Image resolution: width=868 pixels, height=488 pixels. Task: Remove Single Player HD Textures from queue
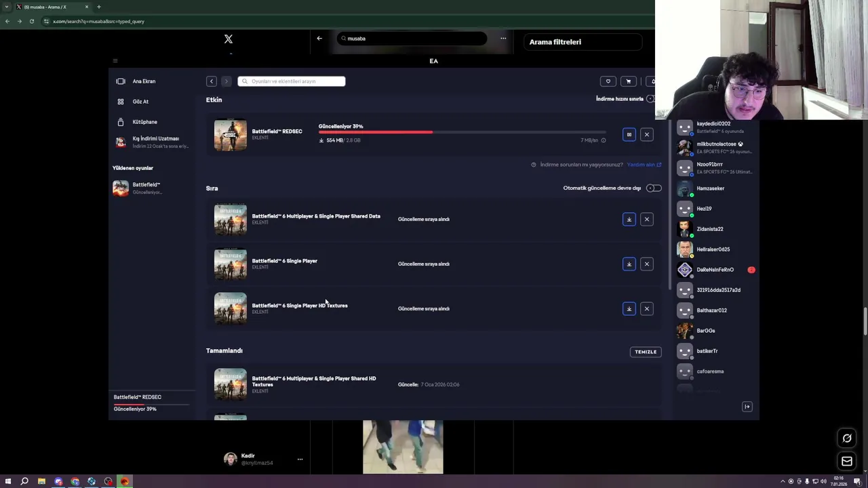[646, 308]
